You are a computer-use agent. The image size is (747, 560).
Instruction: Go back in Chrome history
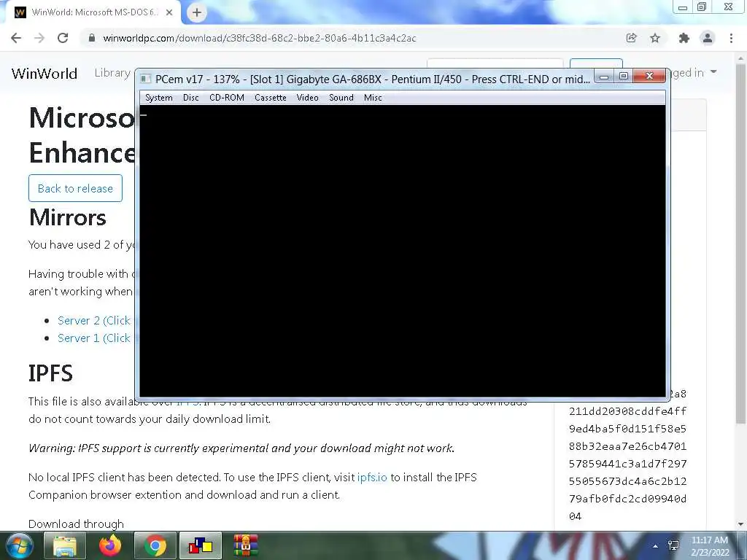16,38
